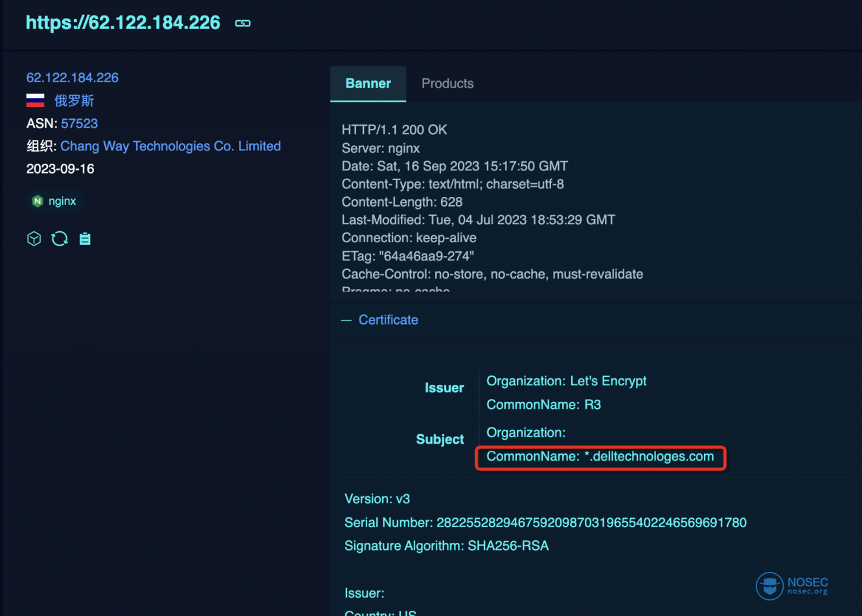Viewport: 862px width, 616px height.
Task: Open ASN 57523 link
Action: click(x=80, y=123)
